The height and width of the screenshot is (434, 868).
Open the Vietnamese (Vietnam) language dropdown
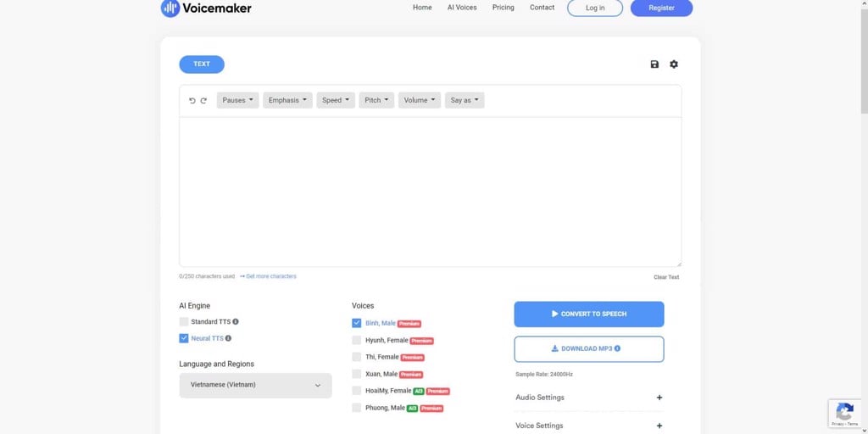click(256, 386)
